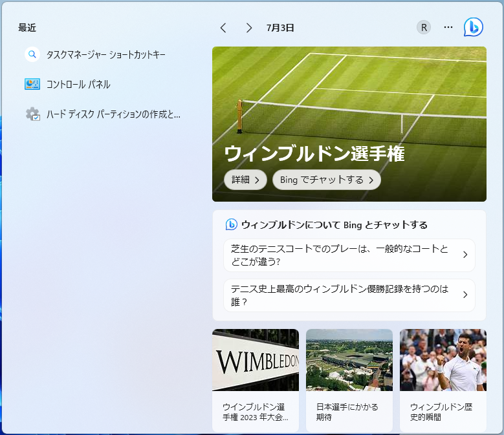Click the magnifier icon beside タスクマネージャー search
504x435 pixels.
pos(32,54)
